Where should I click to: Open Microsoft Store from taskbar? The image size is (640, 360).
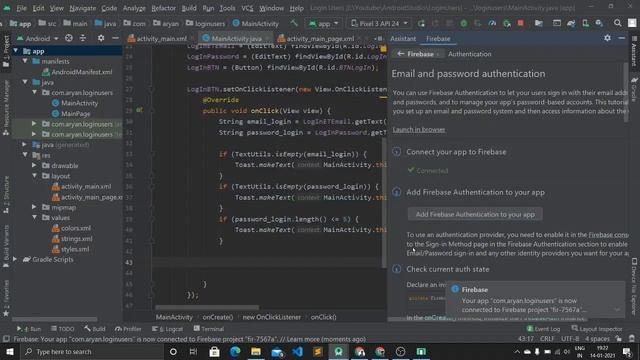pos(214,351)
